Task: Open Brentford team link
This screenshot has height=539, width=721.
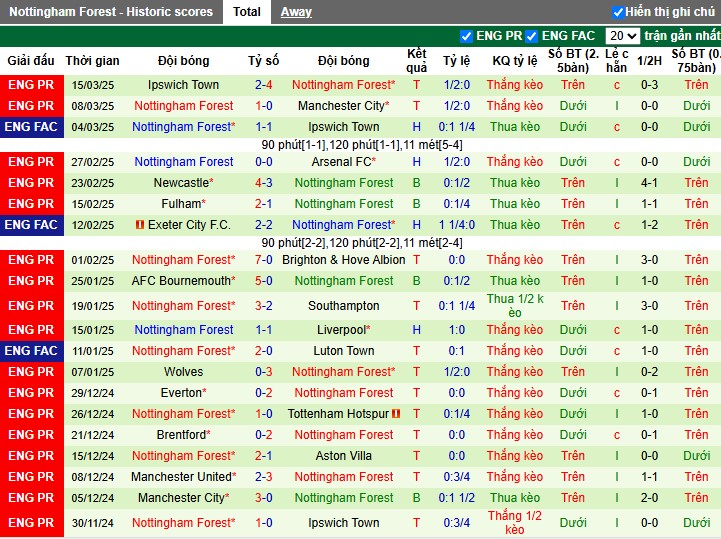Action: [x=183, y=435]
